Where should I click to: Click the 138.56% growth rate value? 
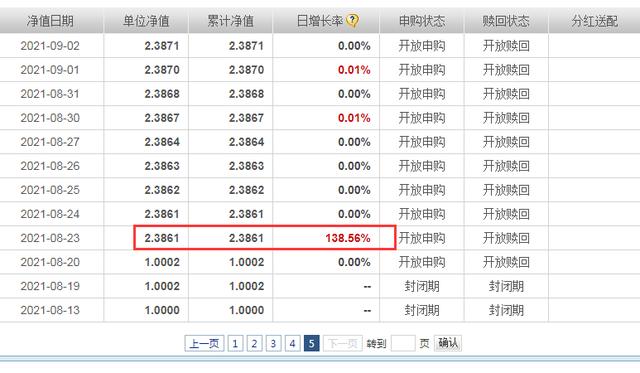coord(348,238)
